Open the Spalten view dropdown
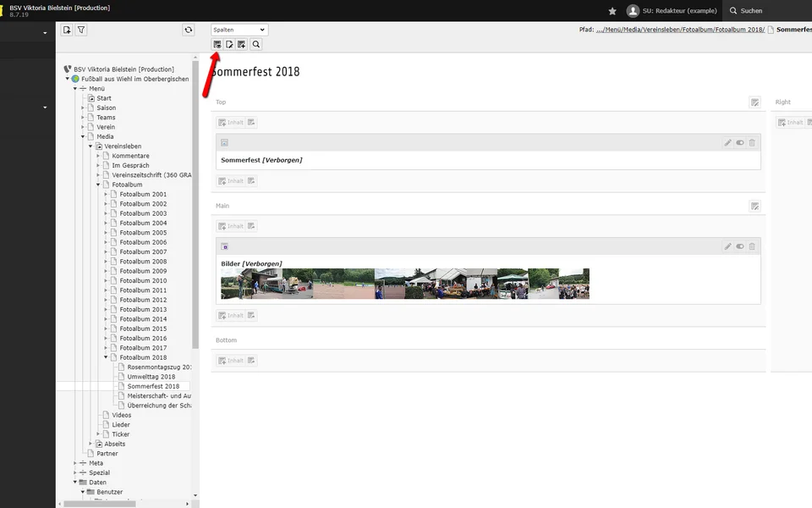 (239, 30)
